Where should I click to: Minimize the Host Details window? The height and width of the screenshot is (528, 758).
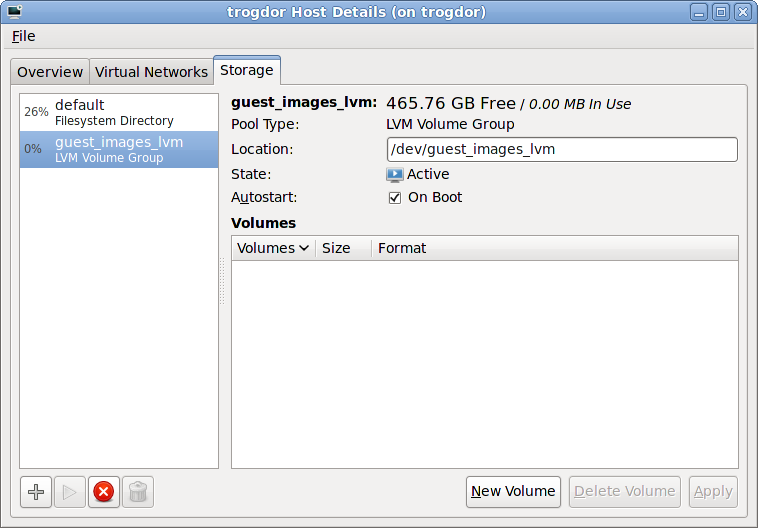(699, 12)
